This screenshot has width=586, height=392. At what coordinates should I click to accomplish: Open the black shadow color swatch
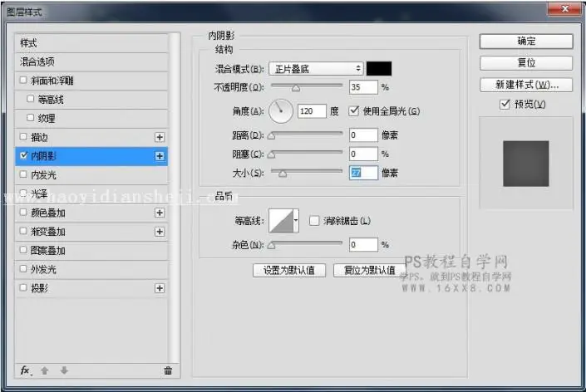(x=379, y=69)
